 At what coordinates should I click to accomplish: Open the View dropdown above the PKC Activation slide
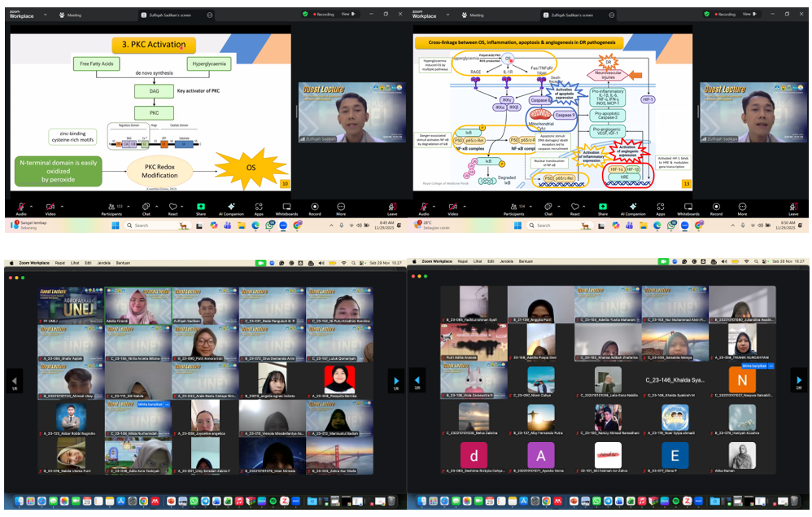(347, 14)
